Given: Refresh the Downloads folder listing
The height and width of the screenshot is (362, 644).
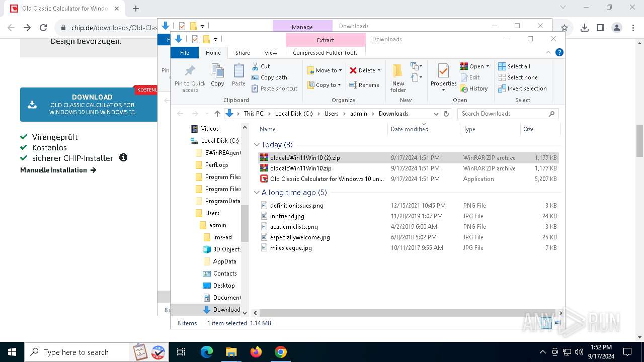Looking at the screenshot, I should pyautogui.click(x=446, y=114).
